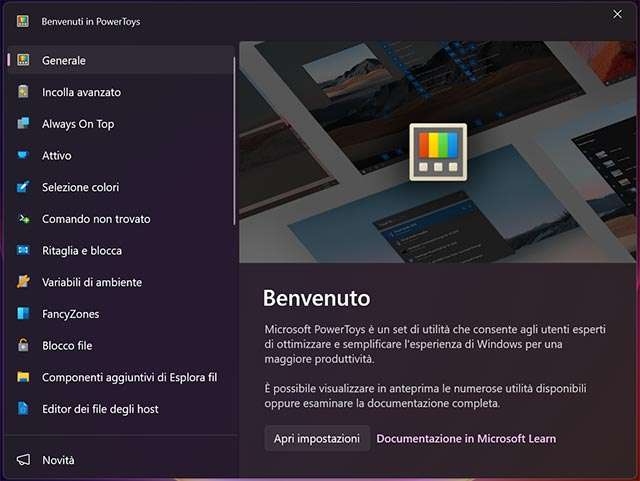This screenshot has height=481, width=640.
Task: Click the Selezione colori picker icon
Action: (23, 187)
